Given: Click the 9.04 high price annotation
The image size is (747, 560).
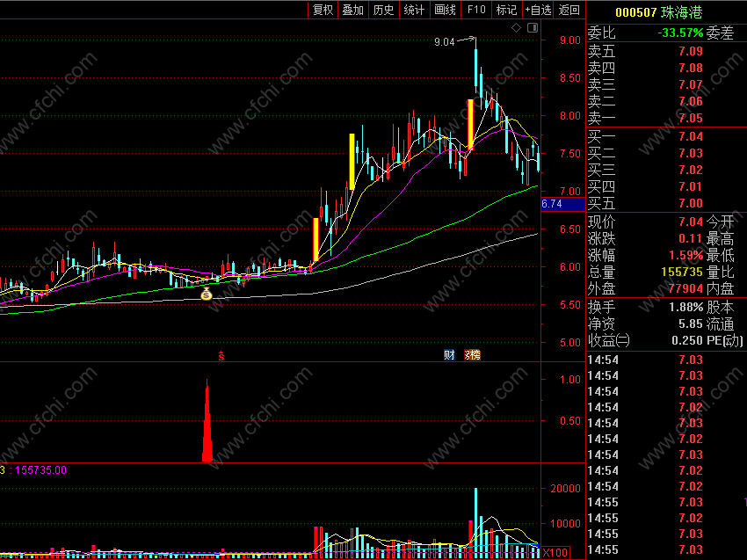Looking at the screenshot, I should pyautogui.click(x=445, y=42).
